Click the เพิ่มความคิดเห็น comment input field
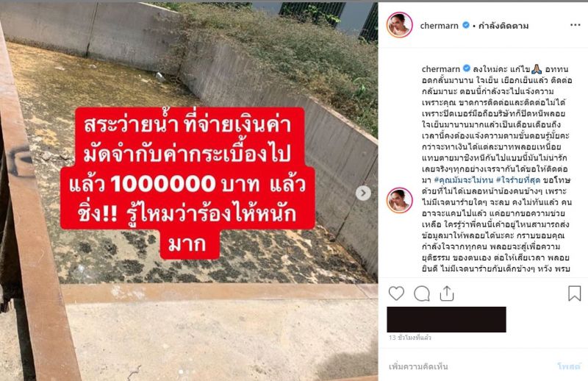 tap(469, 366)
